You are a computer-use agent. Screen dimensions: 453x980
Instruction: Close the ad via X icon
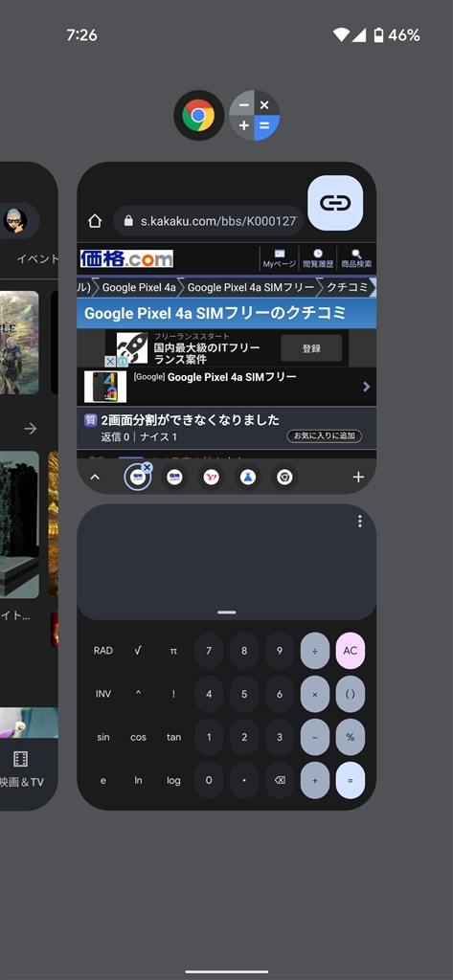pyautogui.click(x=109, y=361)
